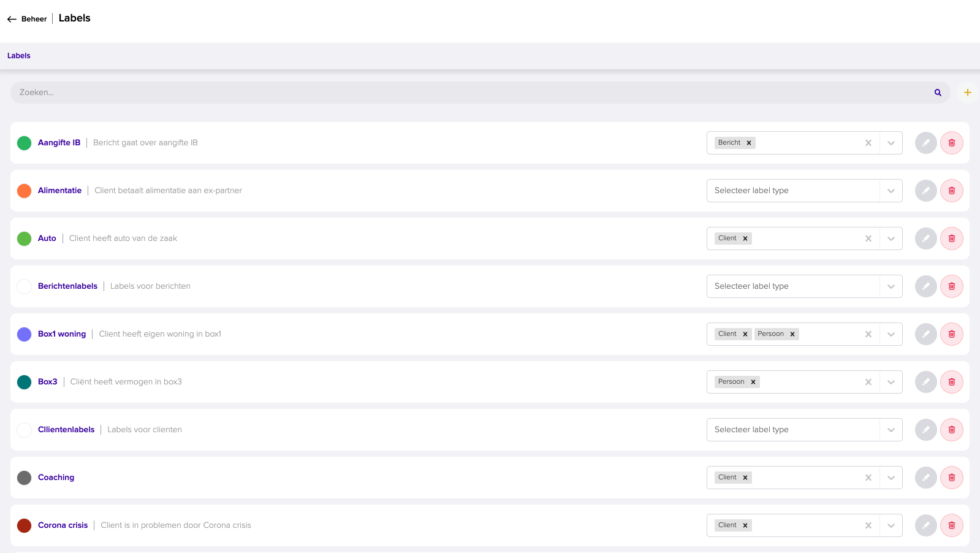The width and height of the screenshot is (980, 553).
Task: Delete the Berichtenlabels label
Action: click(952, 286)
